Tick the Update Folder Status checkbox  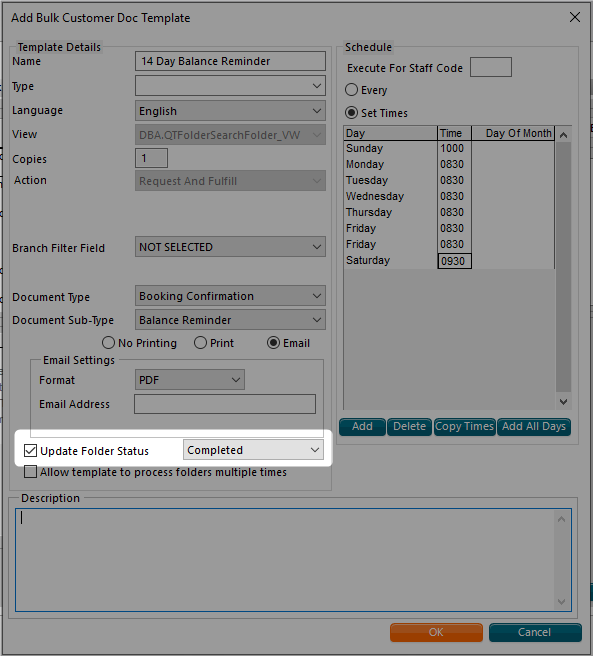pyautogui.click(x=31, y=451)
